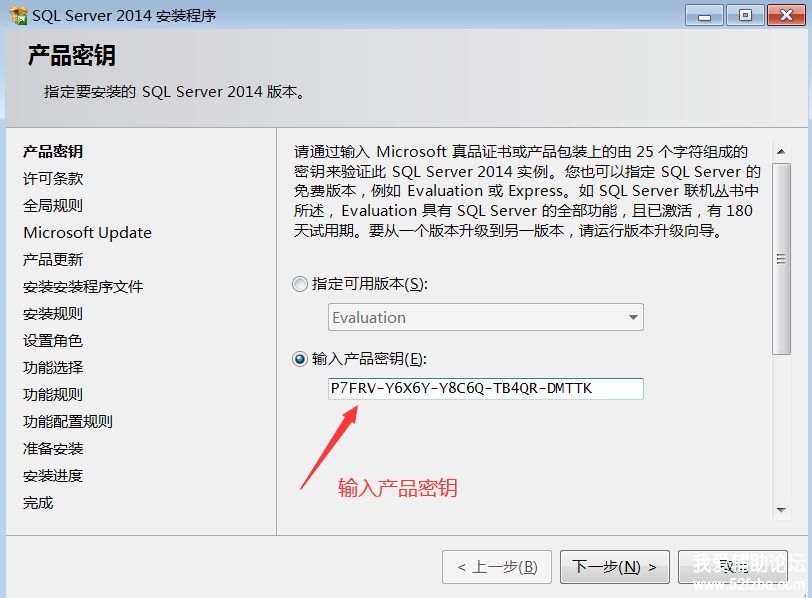
Task: Click the SQL Server setup title bar icon
Action: pos(18,16)
